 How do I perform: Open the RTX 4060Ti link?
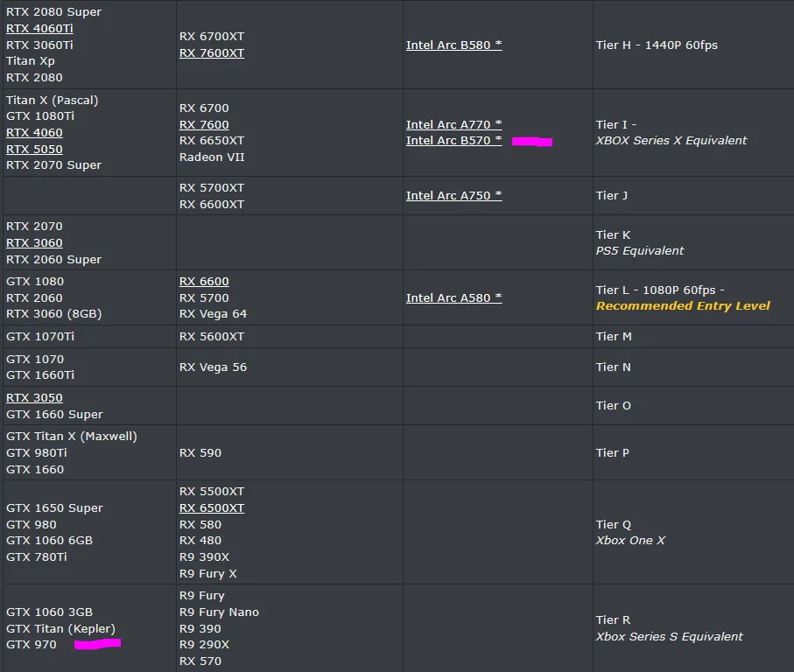click(39, 28)
